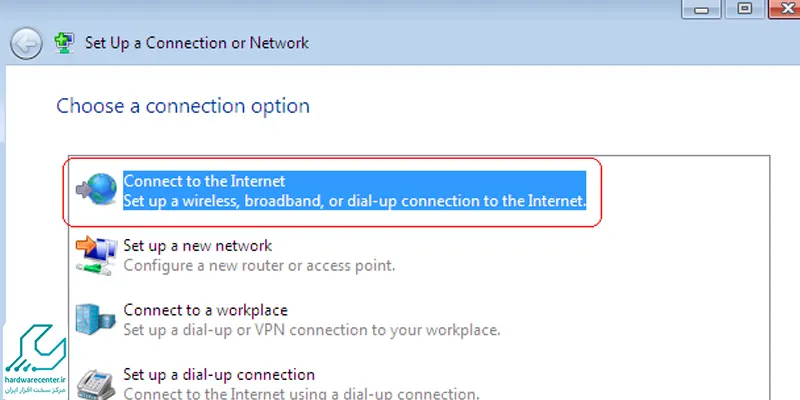Click the wireless, broadband, or dial-up description text
The width and height of the screenshot is (800, 400).
click(355, 201)
